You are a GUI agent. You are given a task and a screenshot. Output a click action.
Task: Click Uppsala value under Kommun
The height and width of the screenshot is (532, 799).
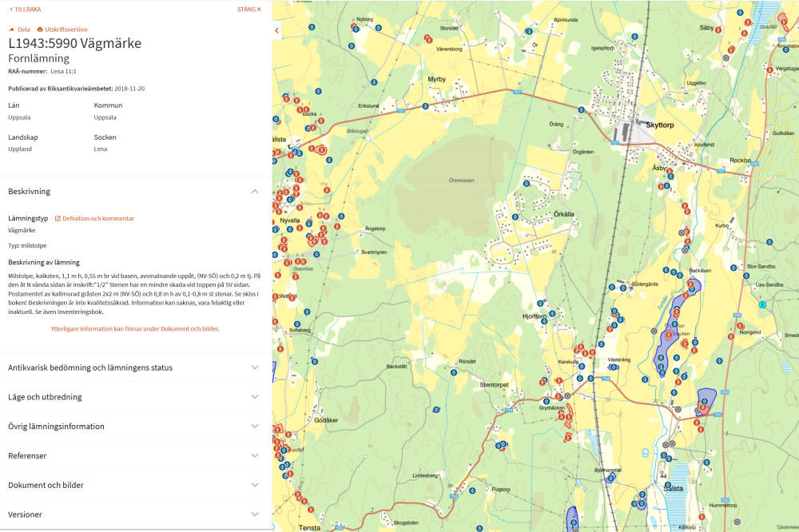tap(105, 117)
